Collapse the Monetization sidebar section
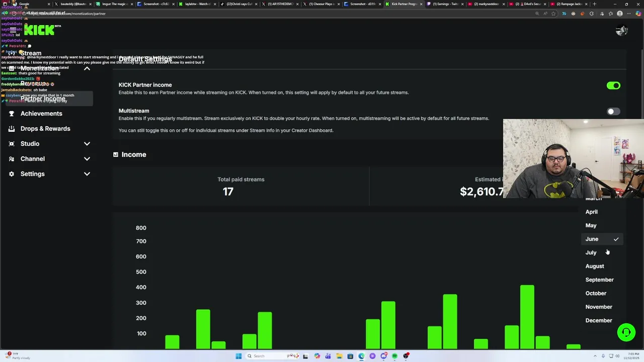644x362 pixels. pos(87,68)
